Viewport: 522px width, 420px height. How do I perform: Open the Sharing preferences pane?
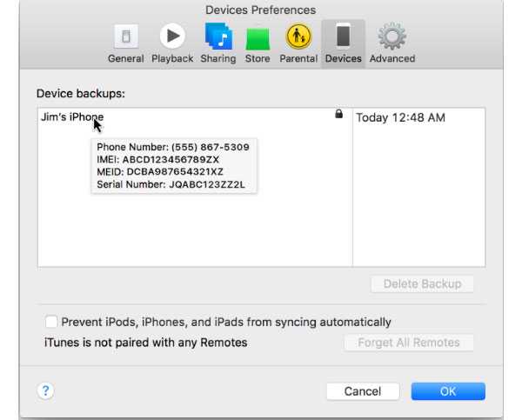click(x=217, y=43)
